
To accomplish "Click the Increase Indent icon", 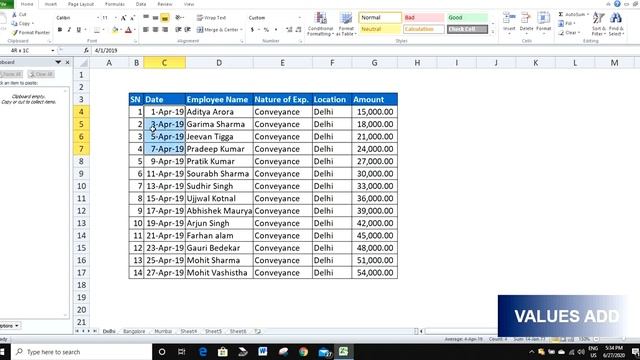I will point(187,30).
